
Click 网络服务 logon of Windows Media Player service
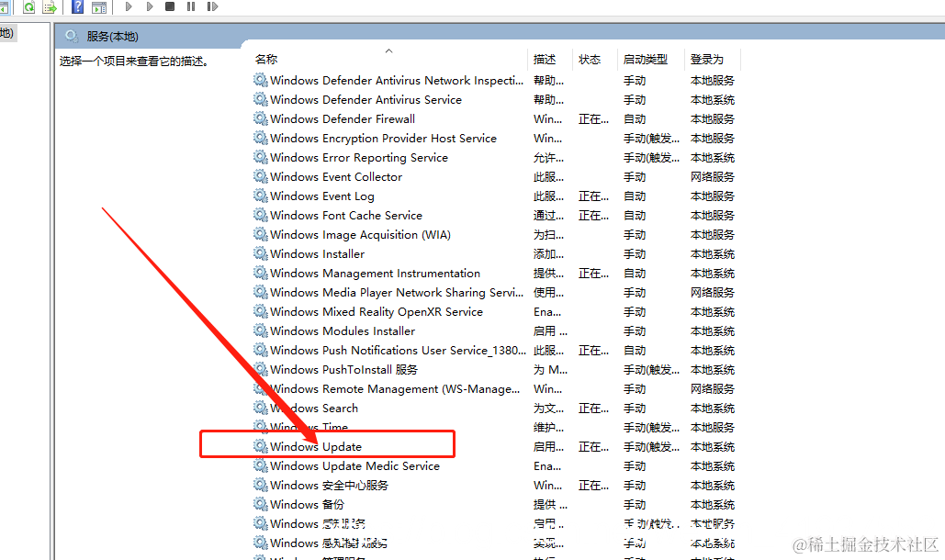(x=713, y=293)
